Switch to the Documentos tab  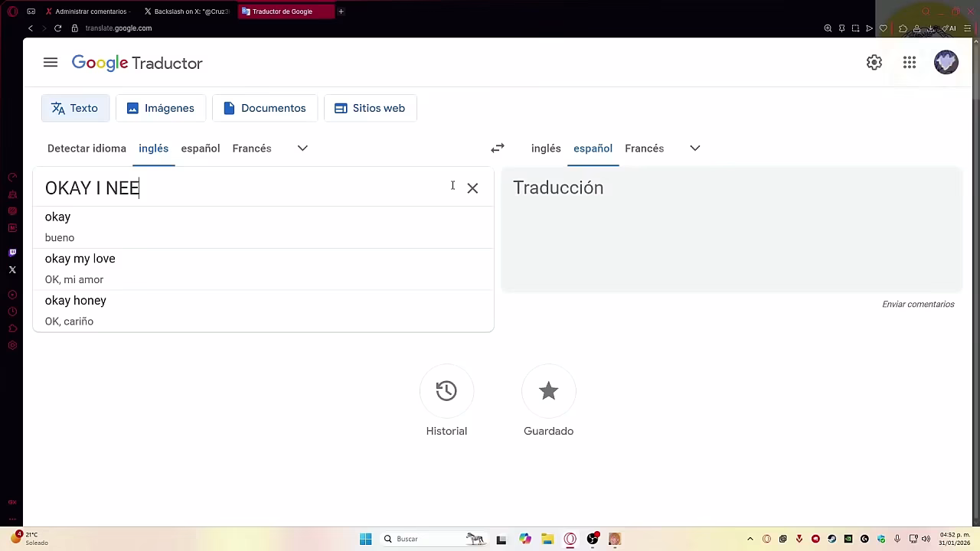264,109
